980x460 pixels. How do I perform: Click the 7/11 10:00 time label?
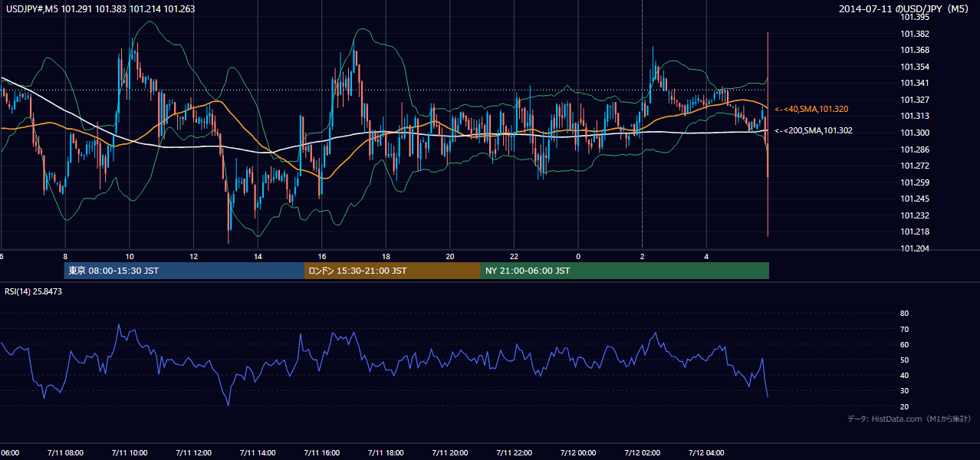(130, 453)
